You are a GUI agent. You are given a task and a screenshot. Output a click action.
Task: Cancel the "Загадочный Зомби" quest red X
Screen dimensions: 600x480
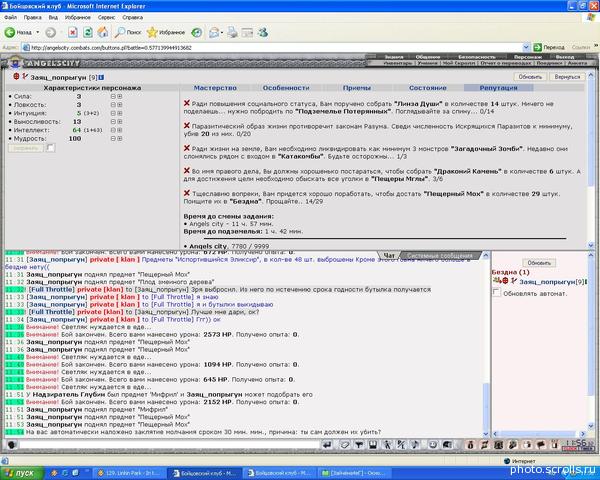pos(187,148)
